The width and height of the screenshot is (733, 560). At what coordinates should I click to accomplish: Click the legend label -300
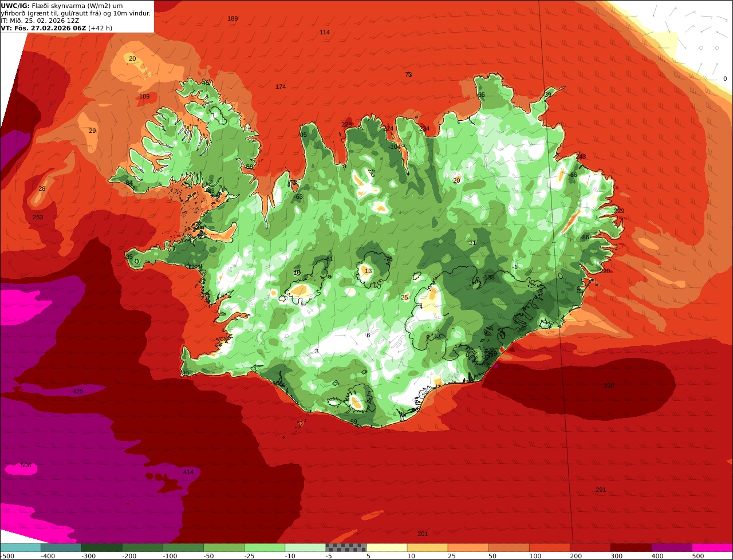88,556
